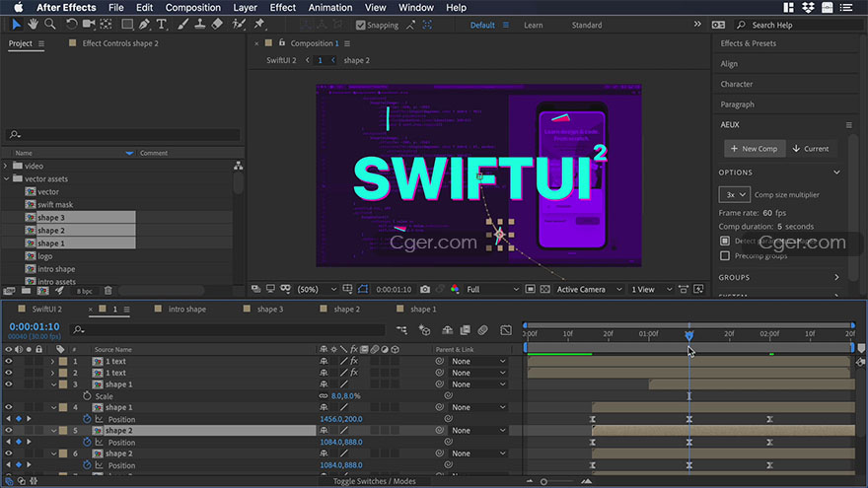Toggle Position stopwatch on layer 4
The image size is (868, 488).
pos(87,419)
